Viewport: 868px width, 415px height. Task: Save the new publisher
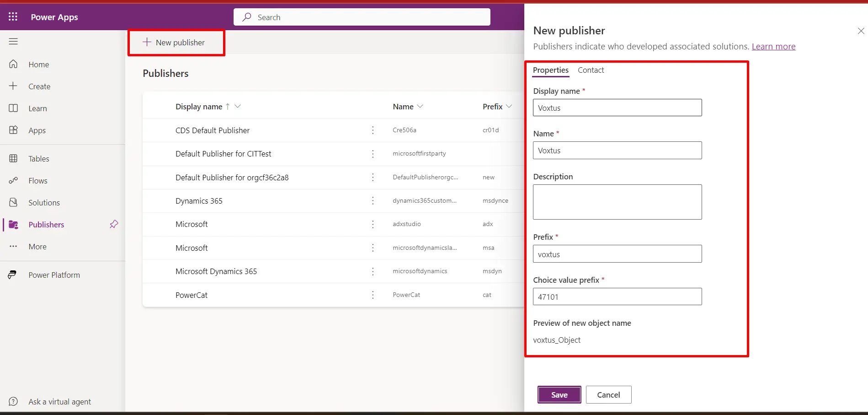[559, 394]
